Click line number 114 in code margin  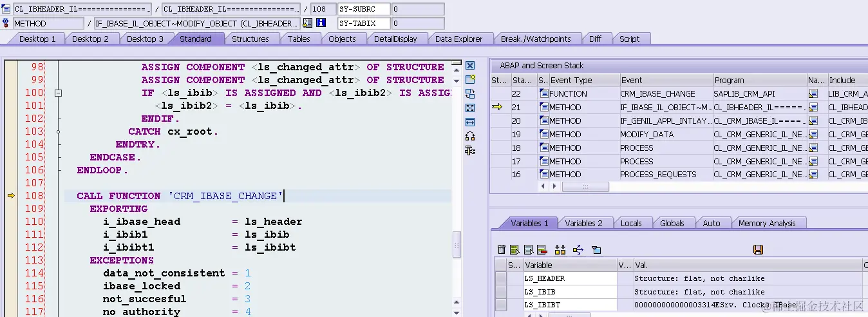point(34,273)
